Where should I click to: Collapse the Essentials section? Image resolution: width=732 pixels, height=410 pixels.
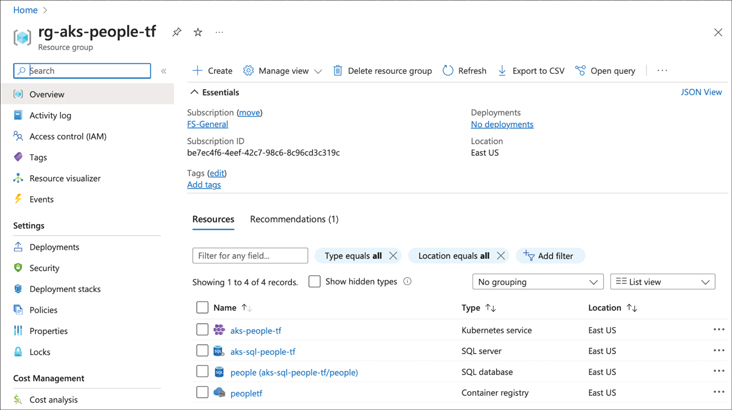(195, 93)
